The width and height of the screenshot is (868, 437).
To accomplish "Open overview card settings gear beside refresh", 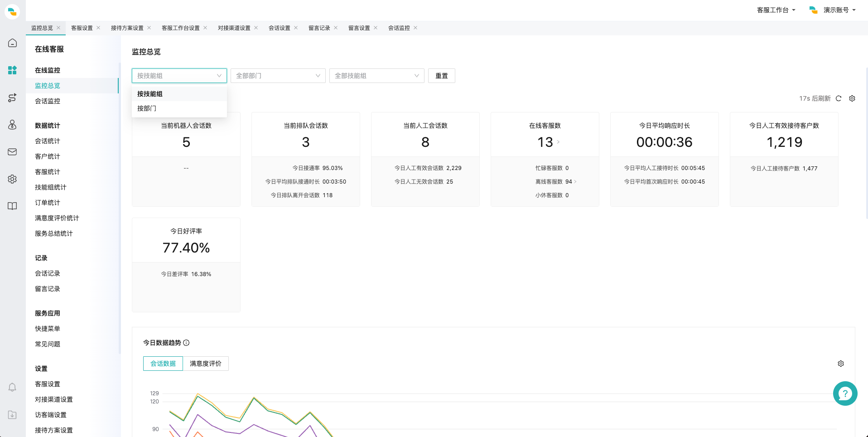I will click(852, 98).
